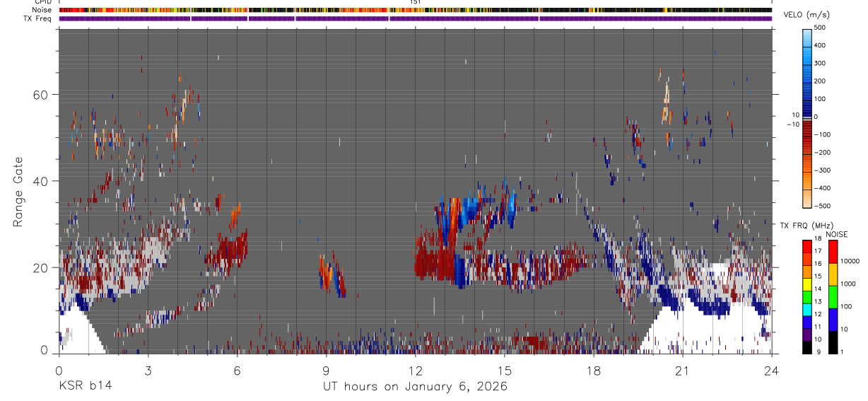
Task: Click the 12 tick on UT hours axis
Action: 416,370
